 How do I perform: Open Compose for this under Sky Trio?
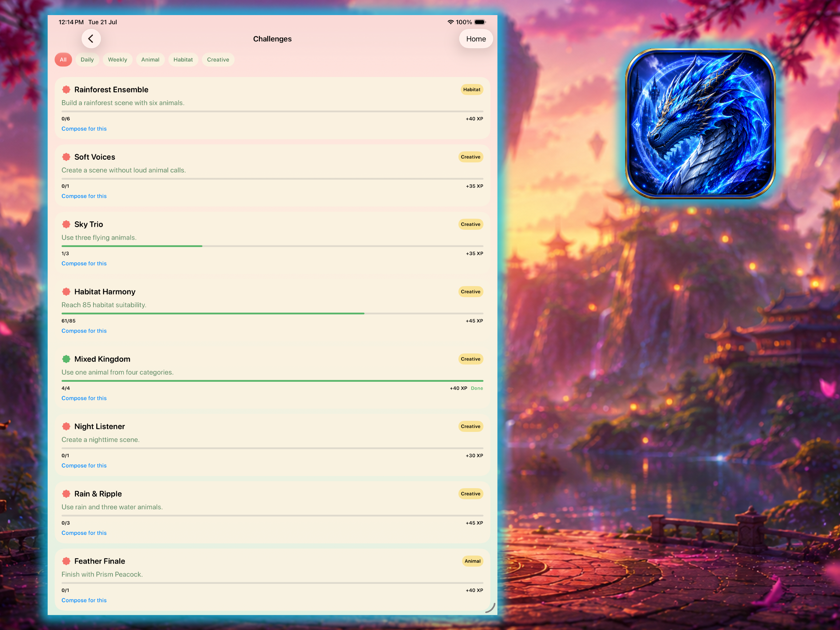click(x=84, y=263)
